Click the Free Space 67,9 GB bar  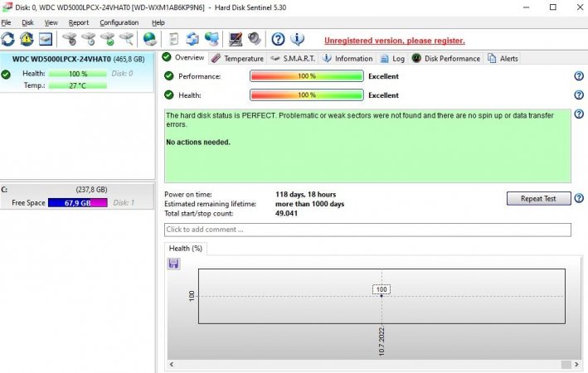78,203
